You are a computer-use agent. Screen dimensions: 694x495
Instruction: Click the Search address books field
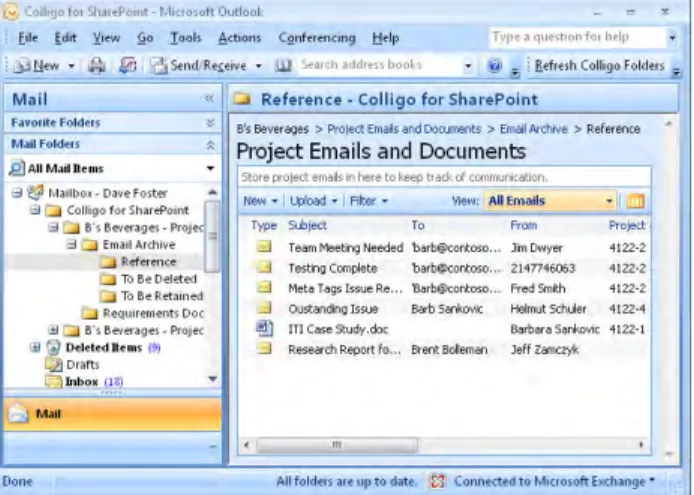point(381,66)
